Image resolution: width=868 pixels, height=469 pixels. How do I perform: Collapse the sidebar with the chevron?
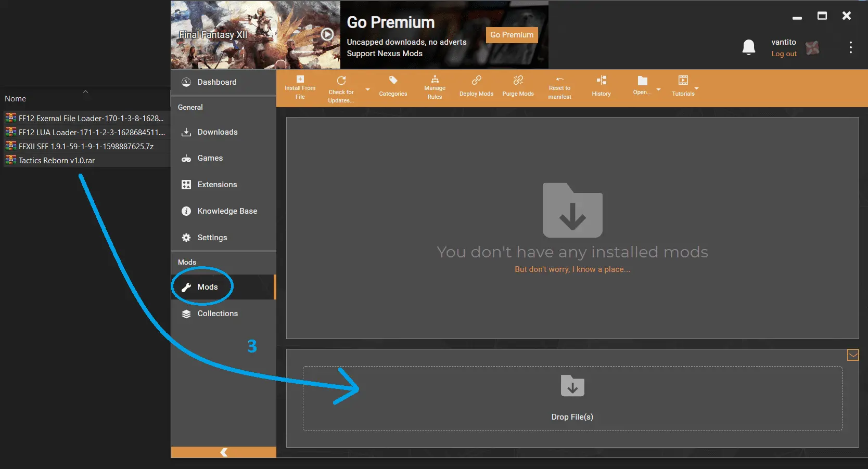(224, 452)
